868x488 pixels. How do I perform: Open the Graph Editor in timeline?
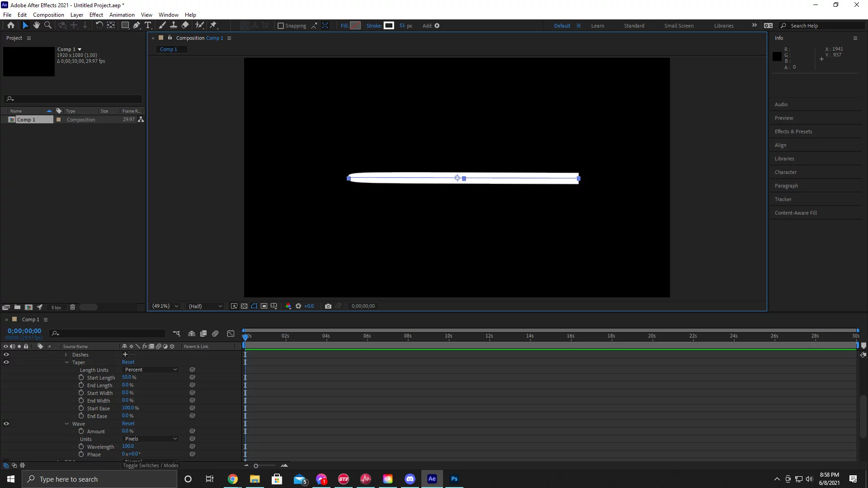(231, 334)
